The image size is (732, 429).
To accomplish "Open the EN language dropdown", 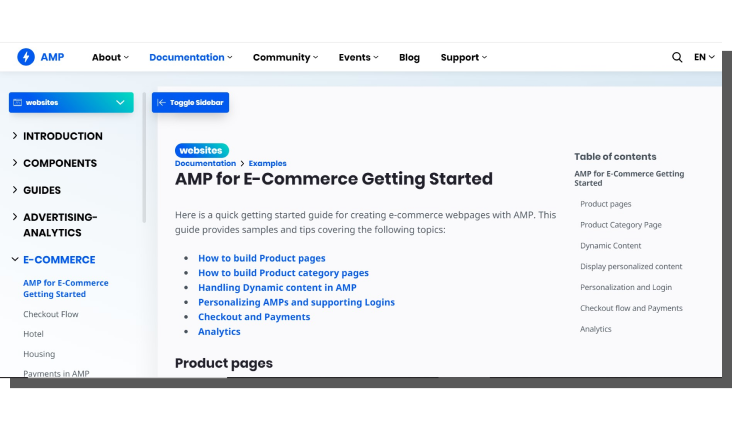I will point(704,57).
